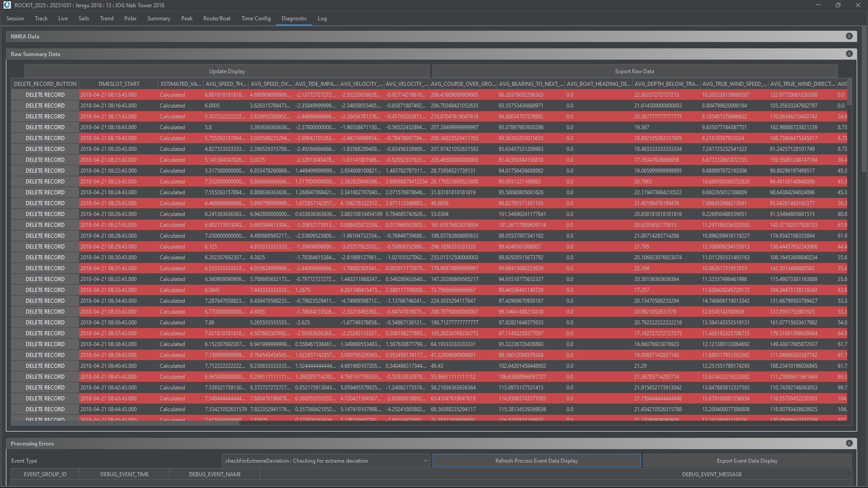Open the Log tab
868x488 pixels.
[322, 19]
